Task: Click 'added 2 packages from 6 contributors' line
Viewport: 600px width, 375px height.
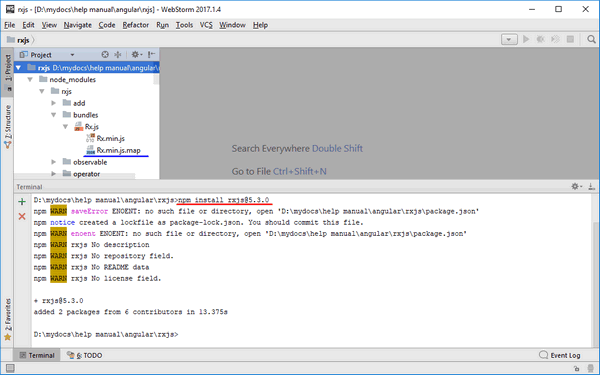Action: [130, 312]
